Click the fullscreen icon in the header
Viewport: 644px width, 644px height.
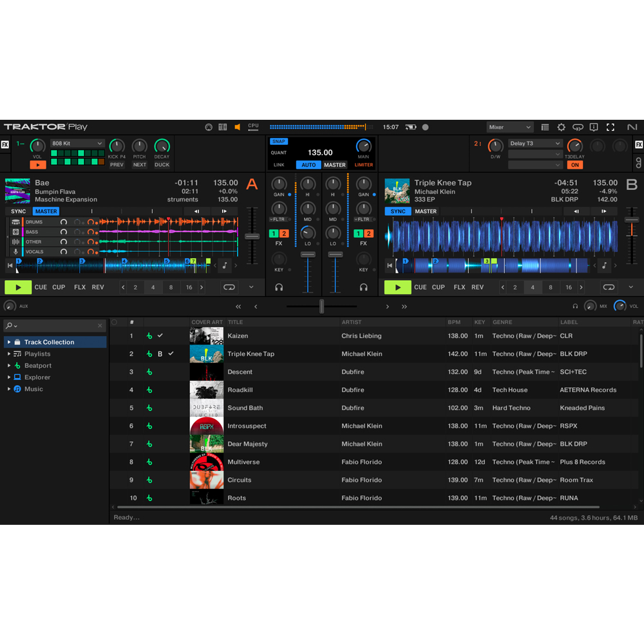click(611, 127)
